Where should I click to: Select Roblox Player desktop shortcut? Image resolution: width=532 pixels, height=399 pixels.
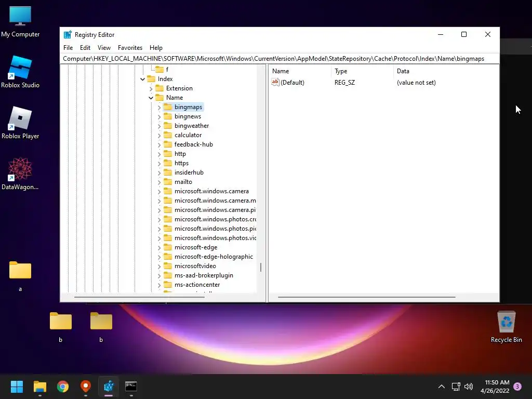pyautogui.click(x=20, y=123)
